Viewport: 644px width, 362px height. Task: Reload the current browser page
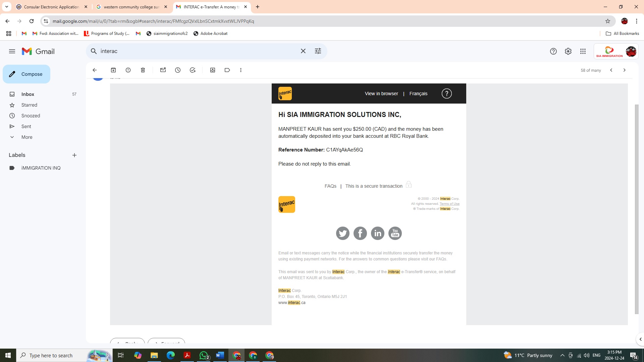pyautogui.click(x=32, y=21)
